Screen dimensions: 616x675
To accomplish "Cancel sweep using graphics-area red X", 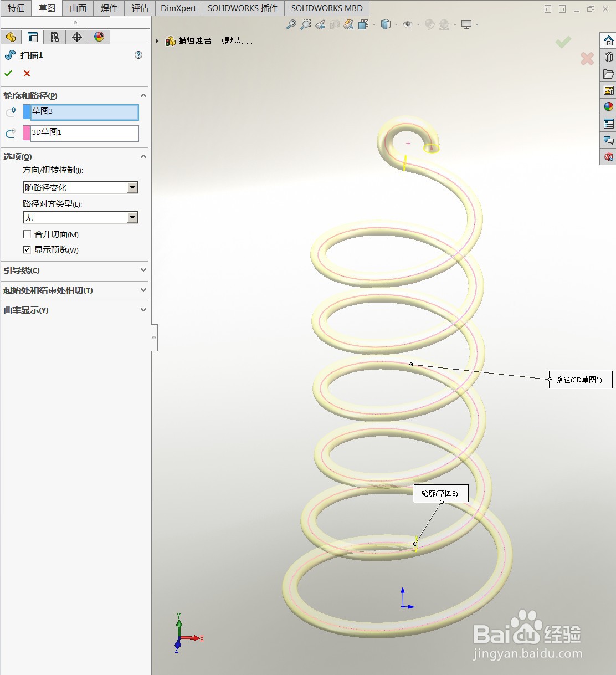I will click(587, 58).
